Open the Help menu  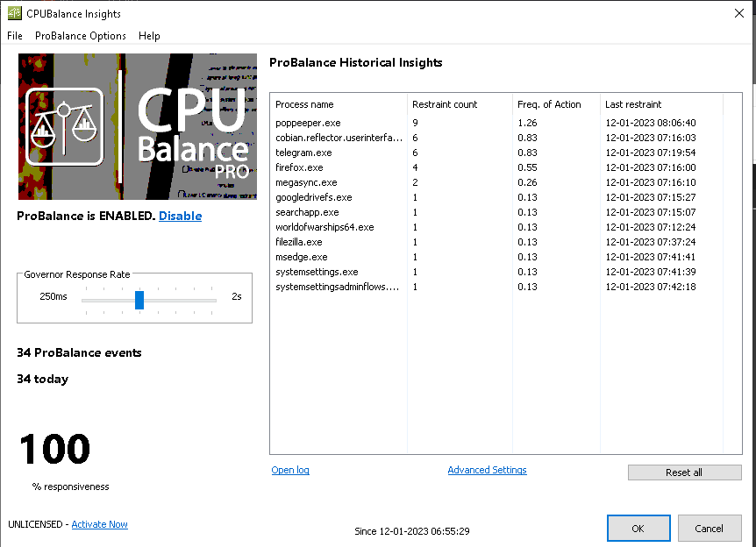[149, 36]
